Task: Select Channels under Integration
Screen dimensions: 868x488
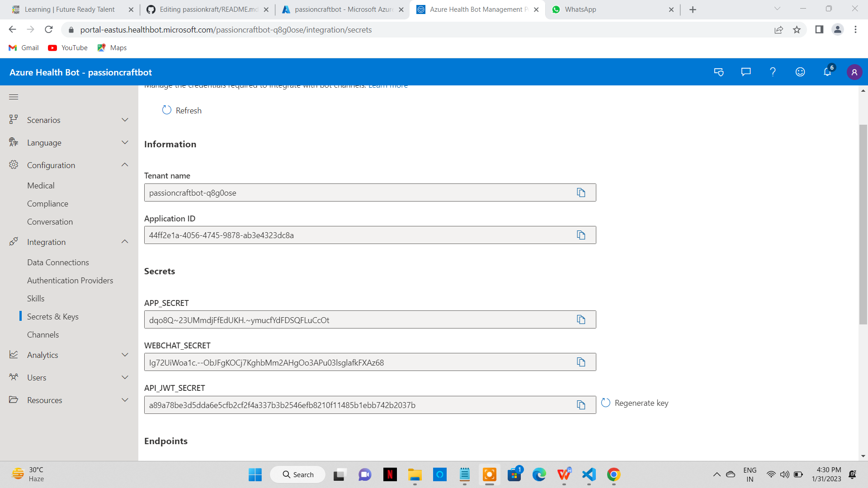Action: pyautogui.click(x=43, y=334)
